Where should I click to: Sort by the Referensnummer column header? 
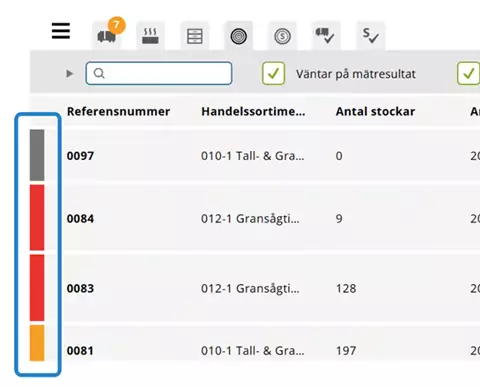click(118, 111)
